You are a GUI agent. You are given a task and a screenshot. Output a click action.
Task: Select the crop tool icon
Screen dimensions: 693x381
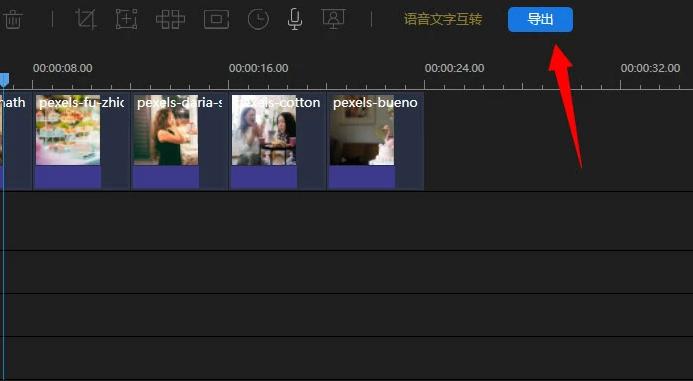86,19
